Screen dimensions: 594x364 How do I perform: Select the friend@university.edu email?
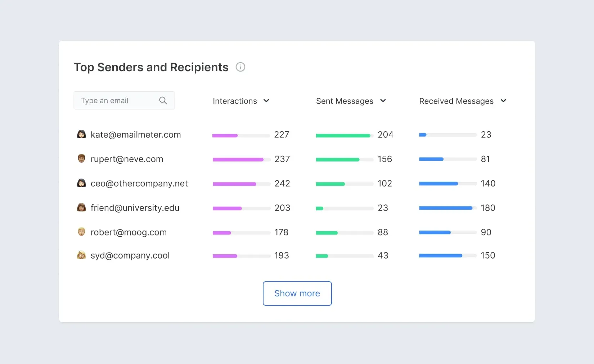click(x=135, y=208)
